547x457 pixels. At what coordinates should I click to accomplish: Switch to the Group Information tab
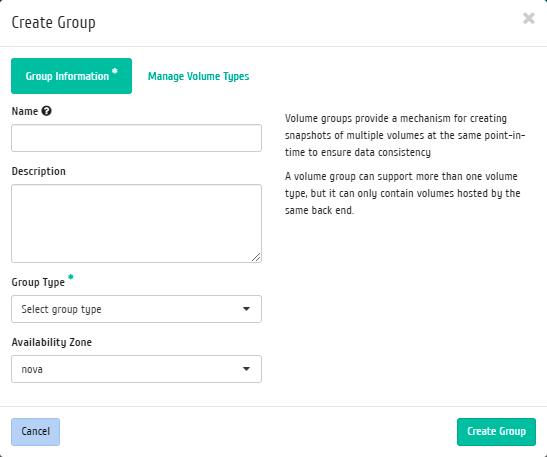(x=72, y=76)
